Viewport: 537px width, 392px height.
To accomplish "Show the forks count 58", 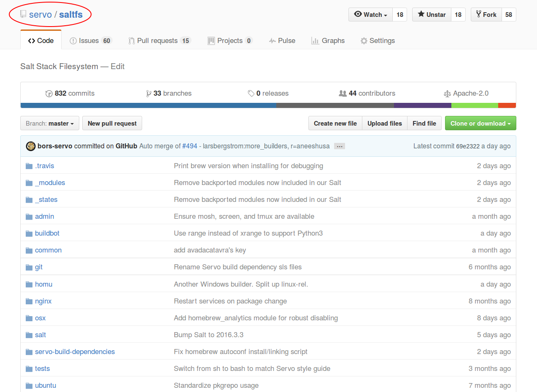I will click(509, 15).
